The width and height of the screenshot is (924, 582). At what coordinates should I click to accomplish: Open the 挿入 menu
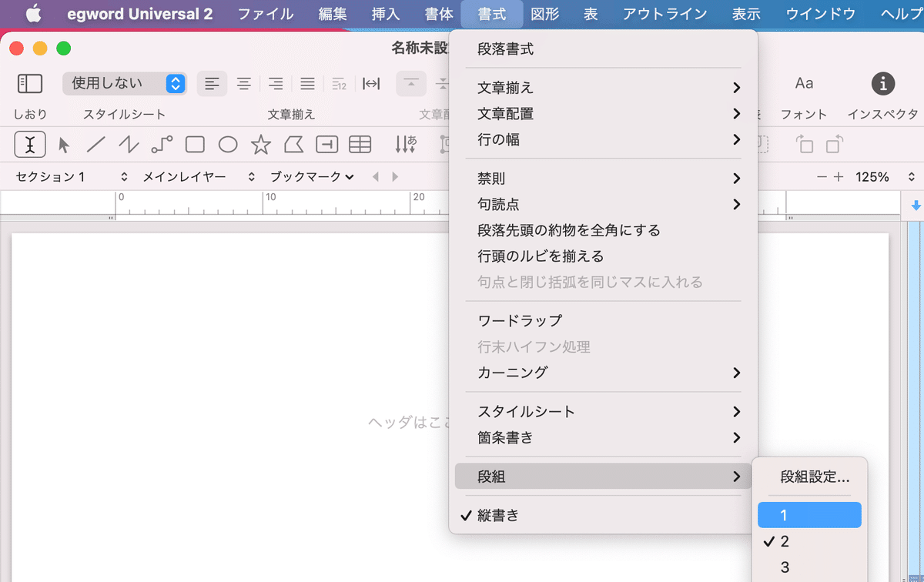pyautogui.click(x=386, y=14)
